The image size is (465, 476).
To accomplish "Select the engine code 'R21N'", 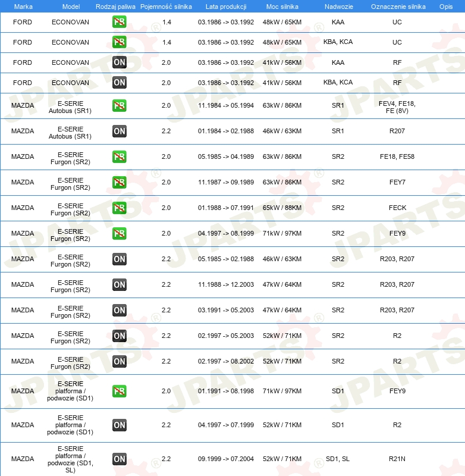I will point(397,459).
